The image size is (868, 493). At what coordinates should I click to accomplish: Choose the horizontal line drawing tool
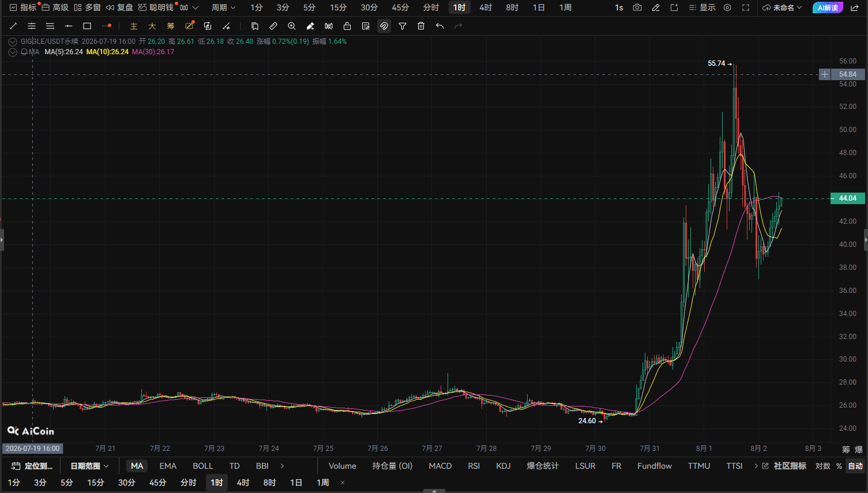[69, 26]
